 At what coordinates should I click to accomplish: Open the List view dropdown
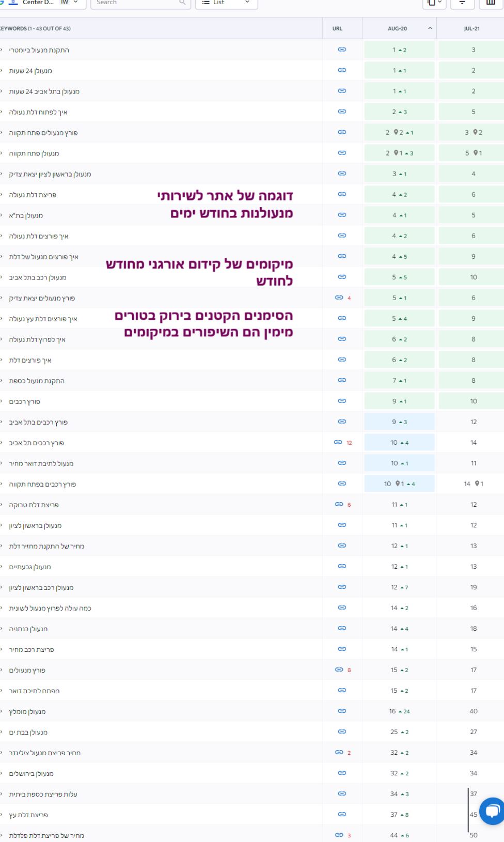tap(226, 3)
